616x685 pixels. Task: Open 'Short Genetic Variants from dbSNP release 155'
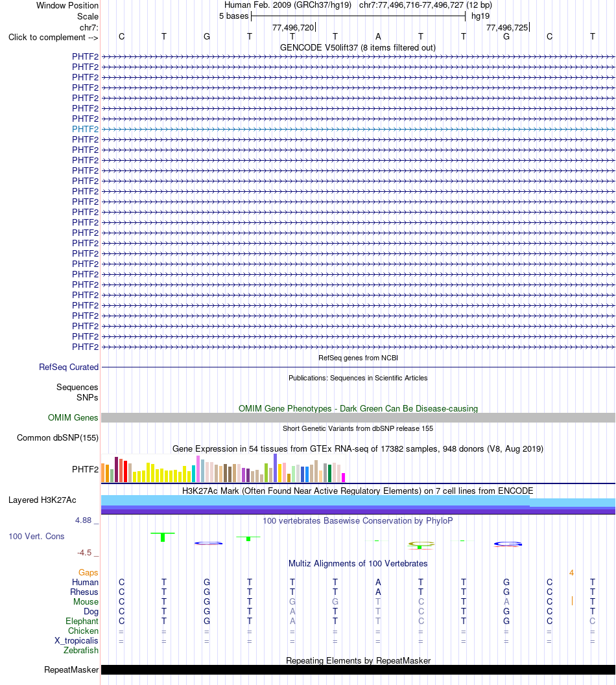(358, 428)
